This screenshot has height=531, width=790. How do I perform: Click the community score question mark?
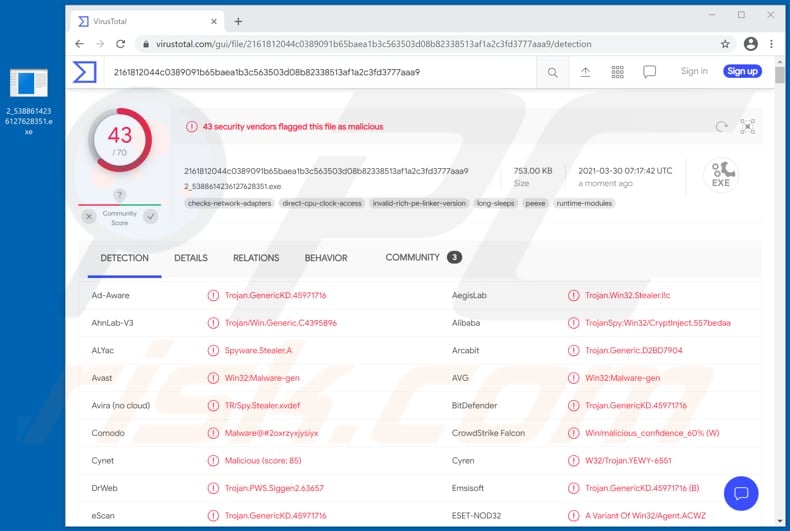point(119,195)
